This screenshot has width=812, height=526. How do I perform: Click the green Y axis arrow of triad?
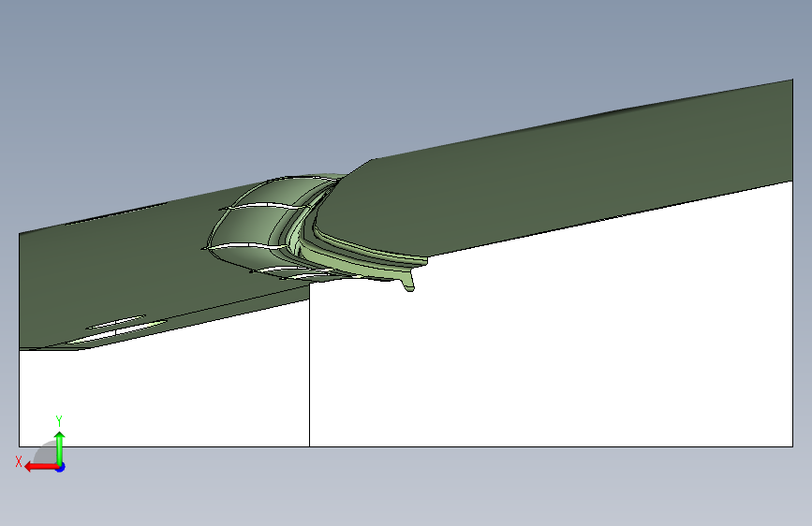click(60, 447)
